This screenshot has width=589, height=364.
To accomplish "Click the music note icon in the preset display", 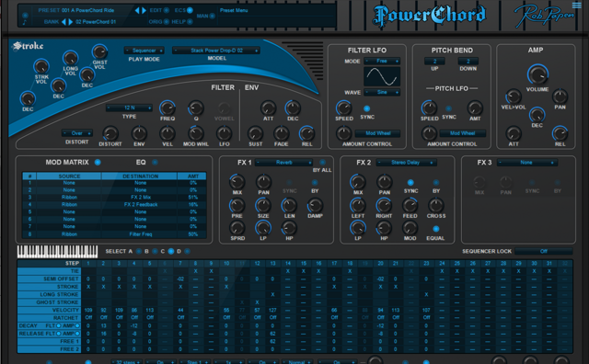I will (x=25, y=22).
